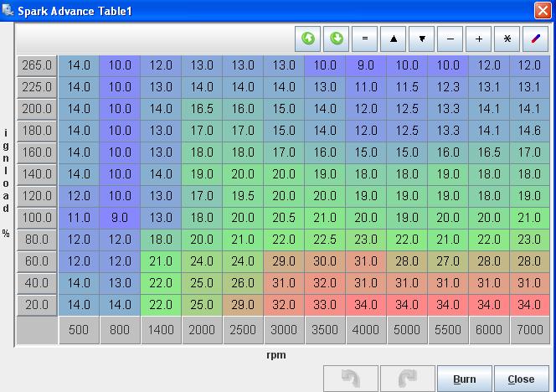Select the 200.0 load bin header
This screenshot has width=556, height=392.
click(37, 109)
